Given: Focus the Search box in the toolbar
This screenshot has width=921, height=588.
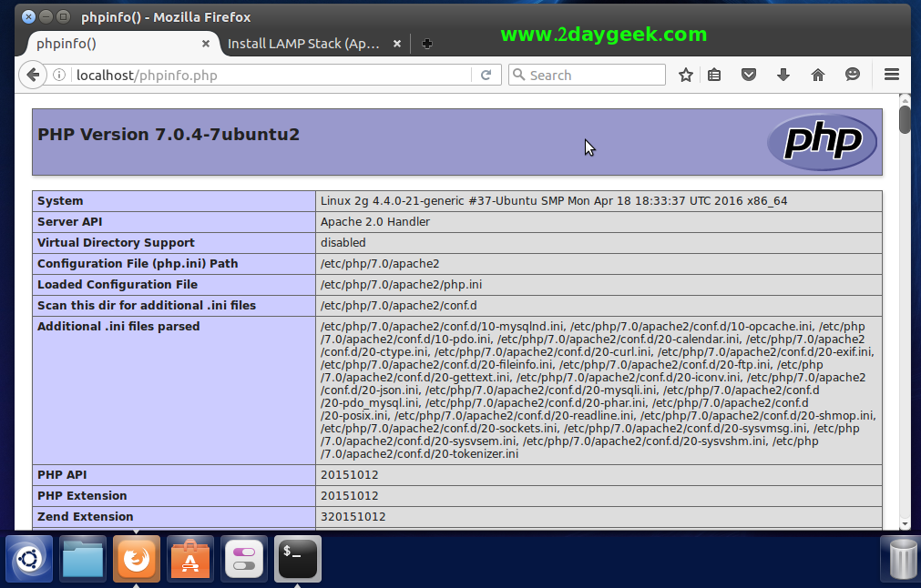Looking at the screenshot, I should [x=588, y=76].
